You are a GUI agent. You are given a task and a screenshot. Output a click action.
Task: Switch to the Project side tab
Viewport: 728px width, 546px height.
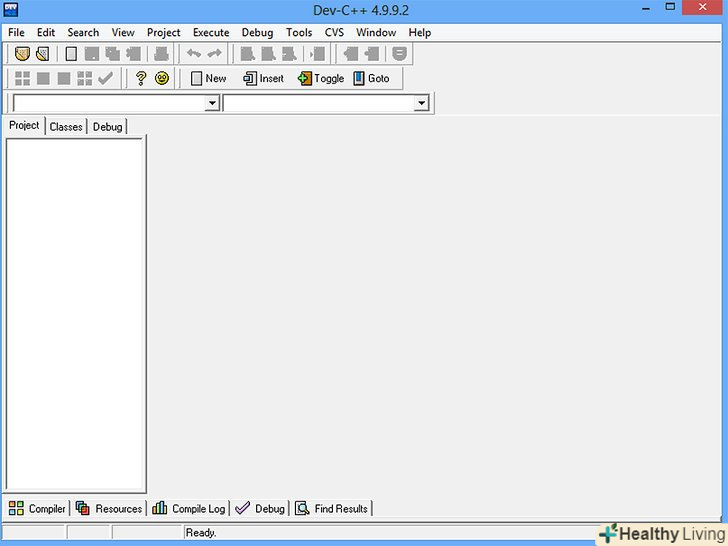(24, 125)
